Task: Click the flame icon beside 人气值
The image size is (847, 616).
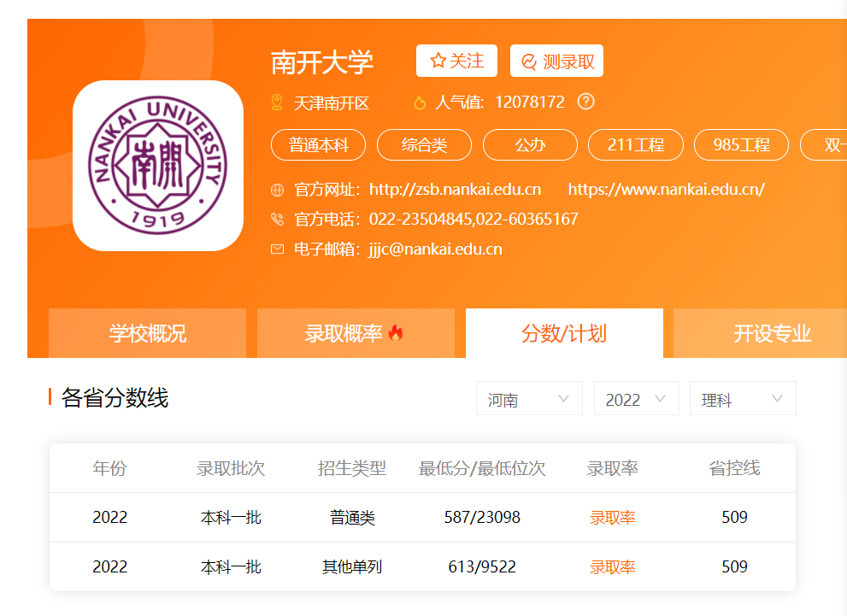Action: tap(420, 103)
